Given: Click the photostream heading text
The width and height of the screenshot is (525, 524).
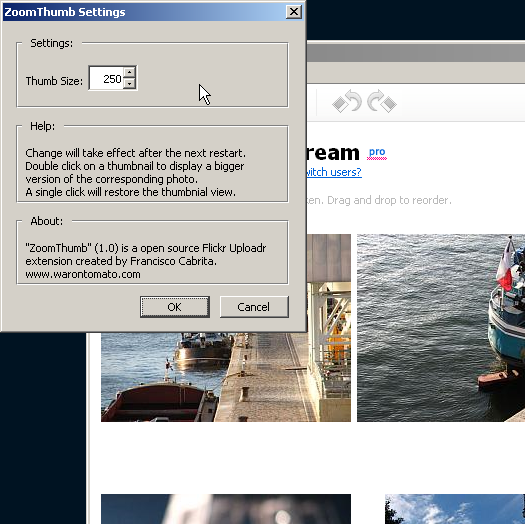Looking at the screenshot, I should tap(332, 153).
